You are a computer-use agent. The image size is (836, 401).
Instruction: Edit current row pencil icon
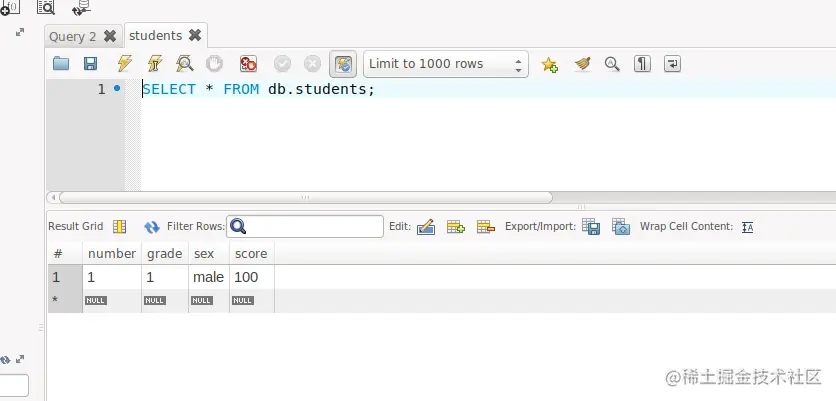pyautogui.click(x=426, y=227)
